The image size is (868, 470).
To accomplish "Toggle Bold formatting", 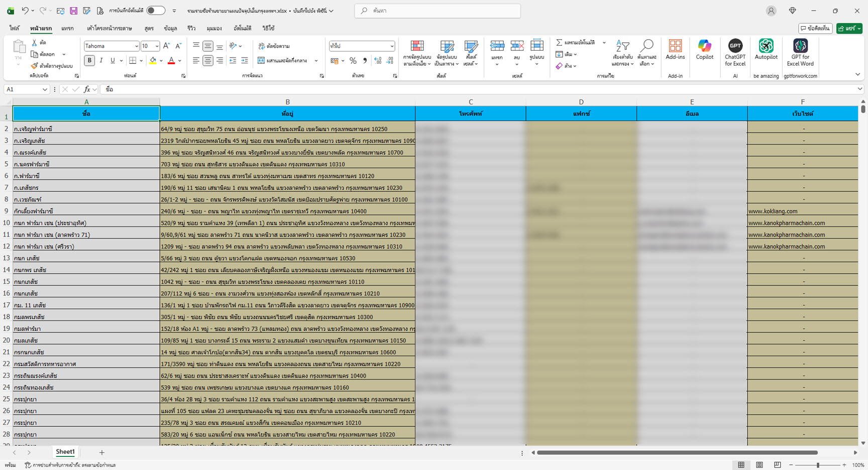I will pos(89,61).
